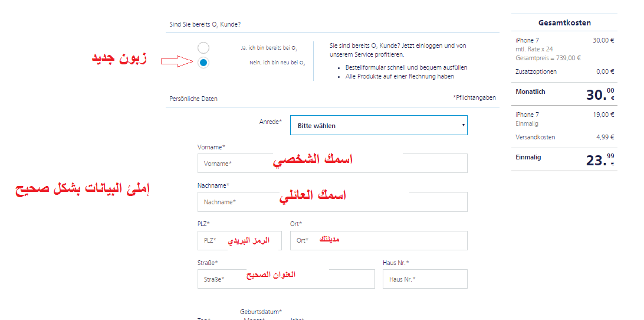This screenshot has height=320, width=644.
Task: Open the Anrede "Bitte wählen" dropdown
Action: click(x=379, y=125)
